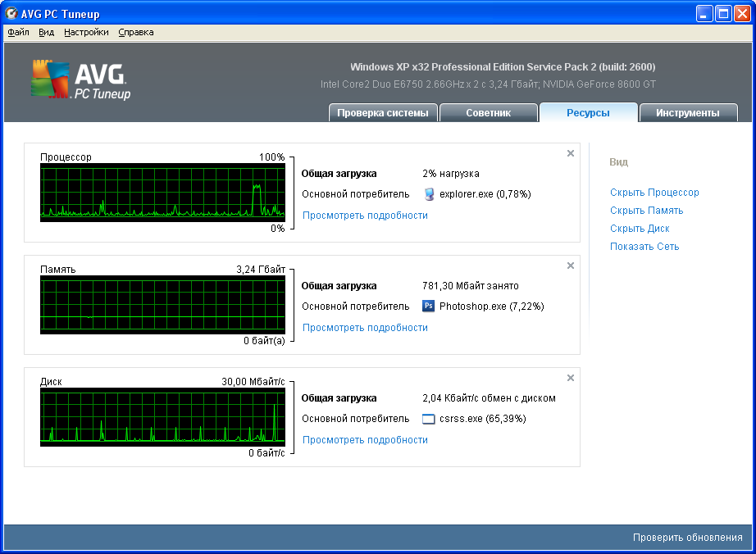
Task: Click Скрыть Память link
Action: point(647,211)
